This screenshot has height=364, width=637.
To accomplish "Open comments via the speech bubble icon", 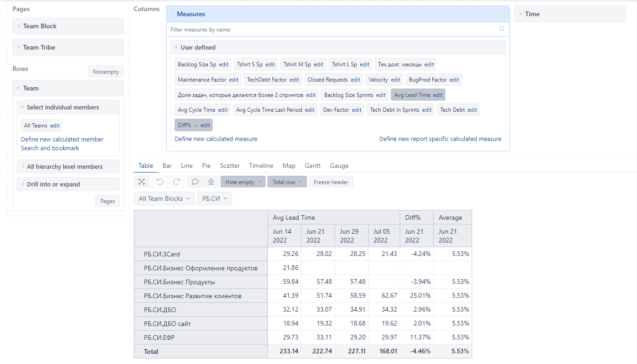I will click(x=195, y=181).
